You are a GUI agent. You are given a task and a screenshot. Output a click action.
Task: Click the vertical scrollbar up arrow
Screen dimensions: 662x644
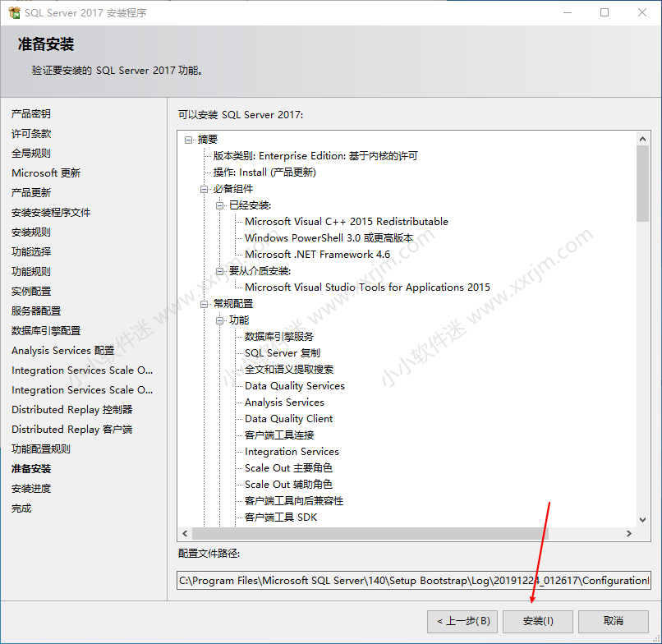point(642,139)
